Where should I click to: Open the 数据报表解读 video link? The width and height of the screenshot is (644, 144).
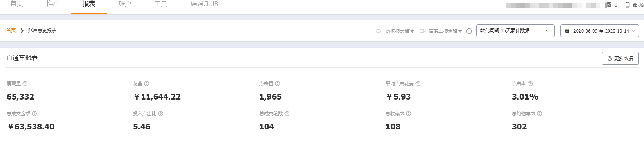[395, 31]
